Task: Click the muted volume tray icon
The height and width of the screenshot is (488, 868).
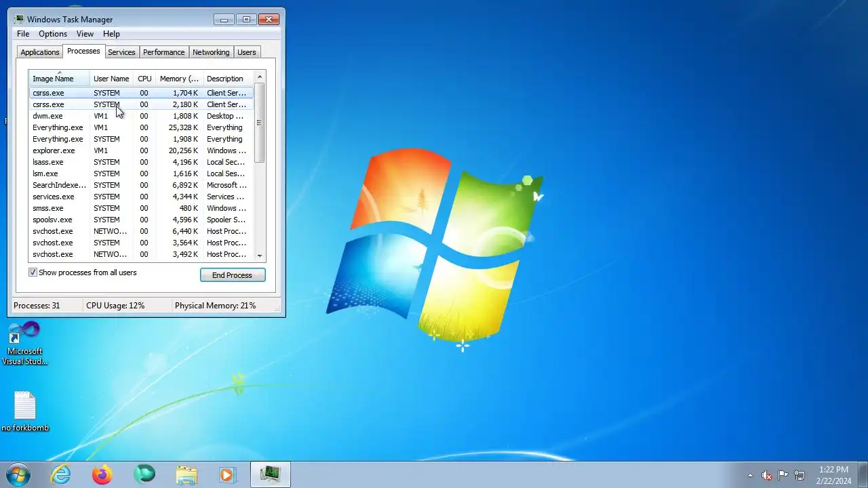Action: [767, 475]
